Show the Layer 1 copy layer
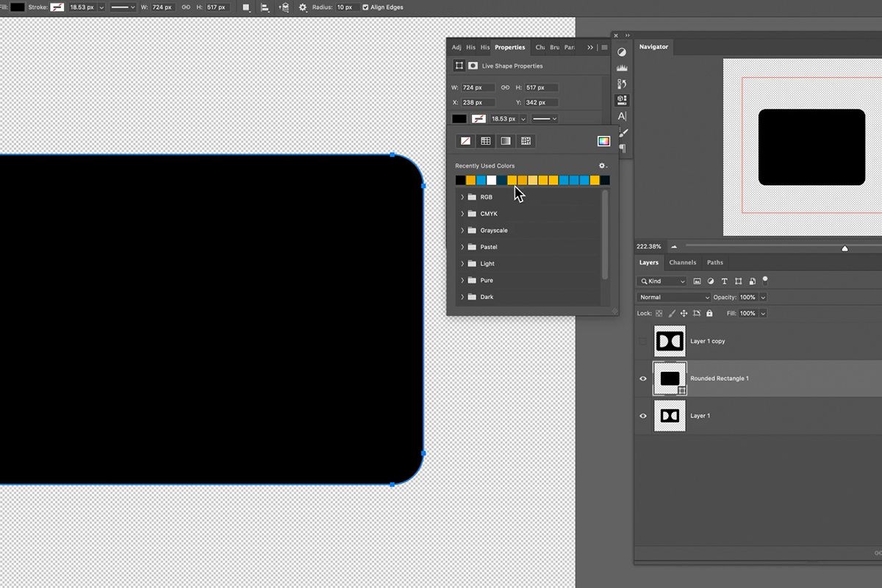Image resolution: width=882 pixels, height=588 pixels. [x=643, y=341]
